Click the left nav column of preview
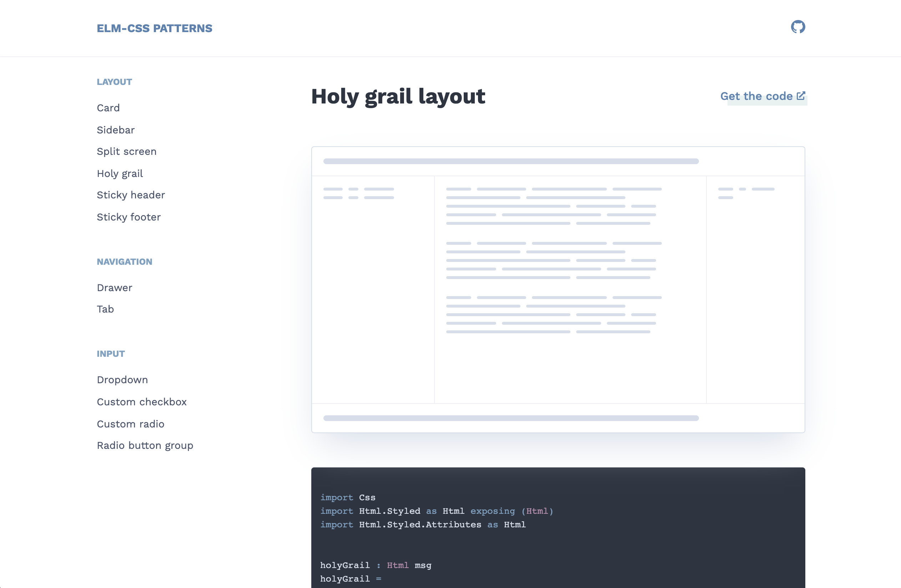Image resolution: width=901 pixels, height=588 pixels. pos(373,290)
